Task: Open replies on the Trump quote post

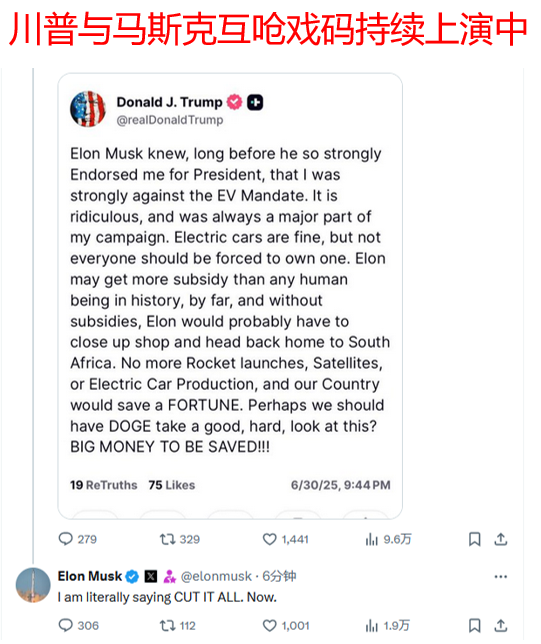Action: point(78,539)
